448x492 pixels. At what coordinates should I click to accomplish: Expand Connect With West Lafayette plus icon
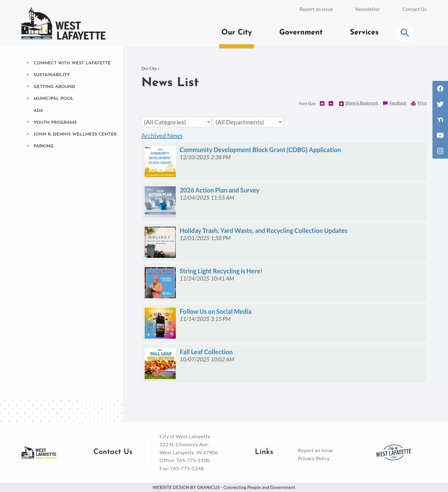(28, 63)
